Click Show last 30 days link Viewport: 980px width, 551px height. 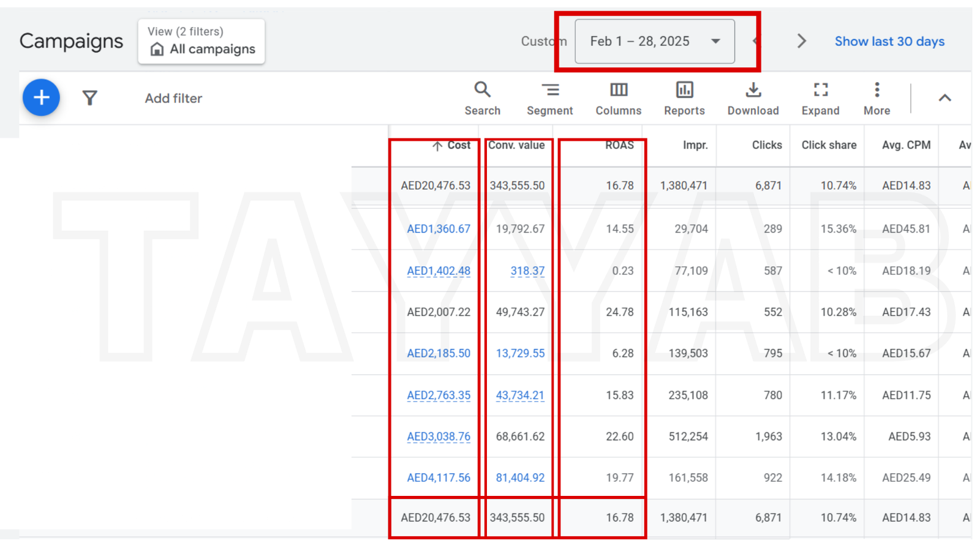[889, 42]
